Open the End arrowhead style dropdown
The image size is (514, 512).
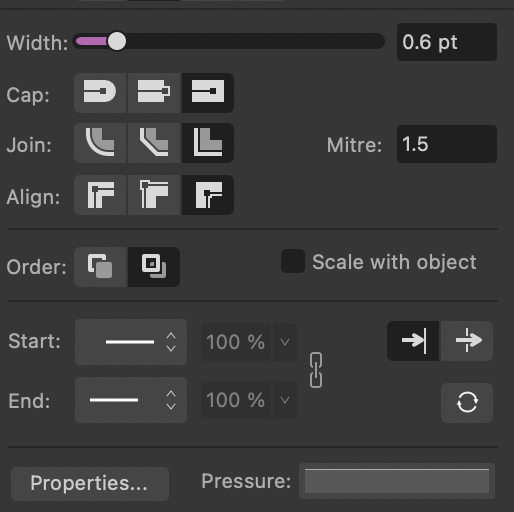pos(131,400)
